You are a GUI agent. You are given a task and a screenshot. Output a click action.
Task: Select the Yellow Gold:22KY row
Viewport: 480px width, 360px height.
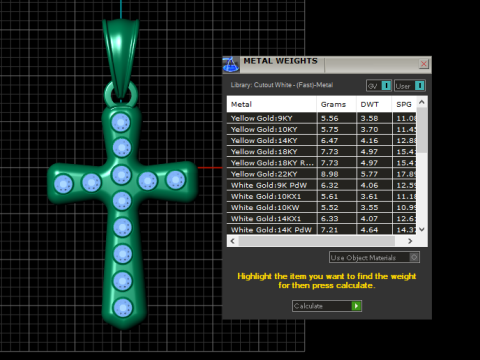point(322,174)
